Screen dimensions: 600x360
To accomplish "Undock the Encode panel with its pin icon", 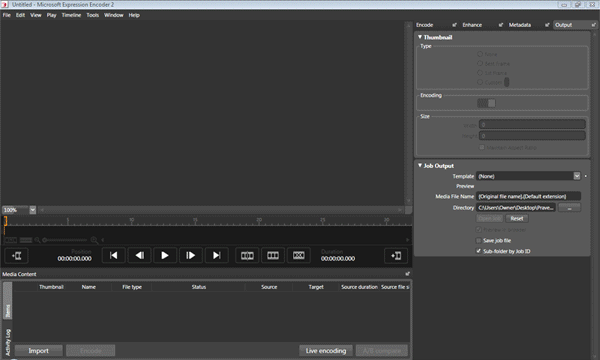I will pyautogui.click(x=454, y=25).
